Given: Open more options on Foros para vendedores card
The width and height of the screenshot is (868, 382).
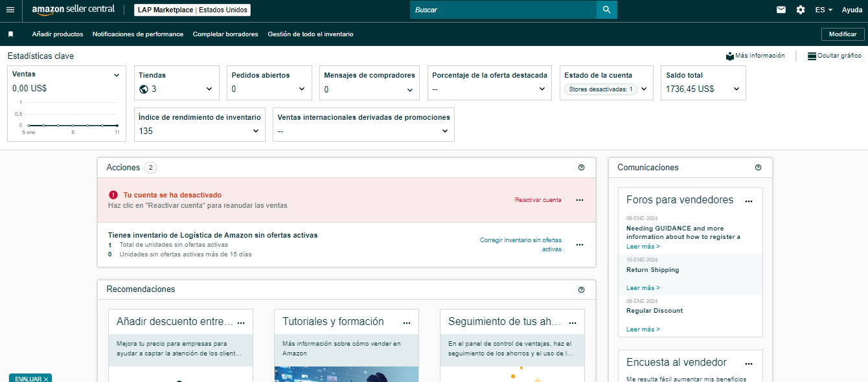Looking at the screenshot, I should tap(749, 201).
